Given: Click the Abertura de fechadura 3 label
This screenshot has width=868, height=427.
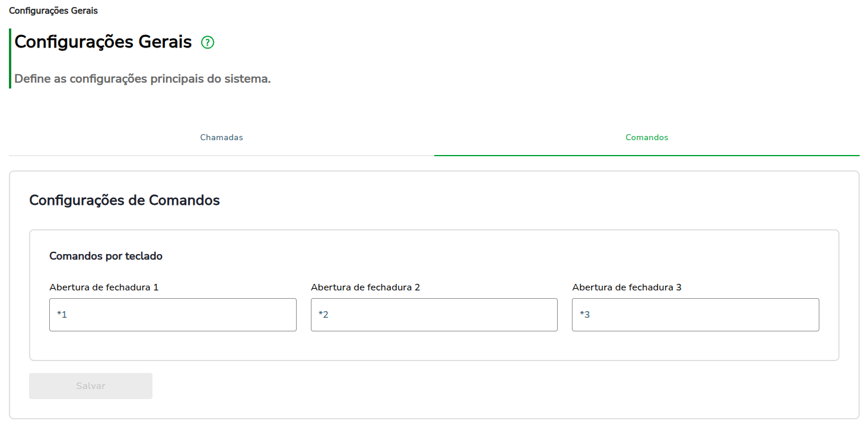Looking at the screenshot, I should click(627, 287).
